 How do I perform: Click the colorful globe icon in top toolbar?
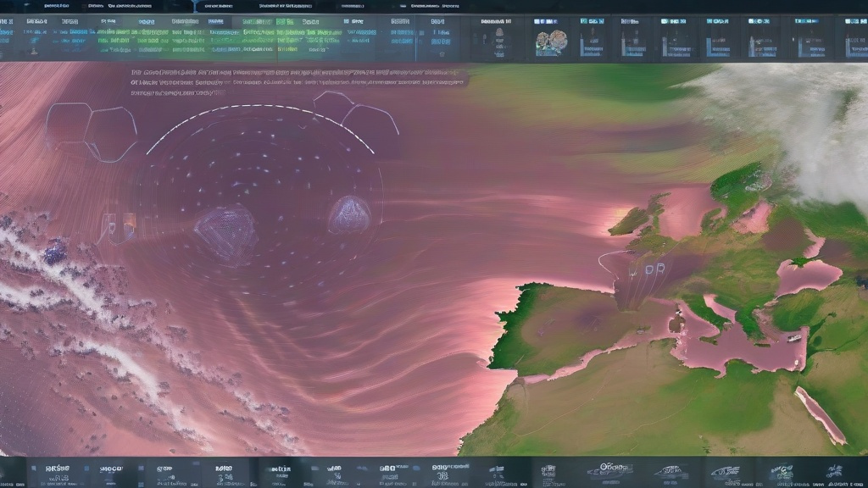(549, 40)
